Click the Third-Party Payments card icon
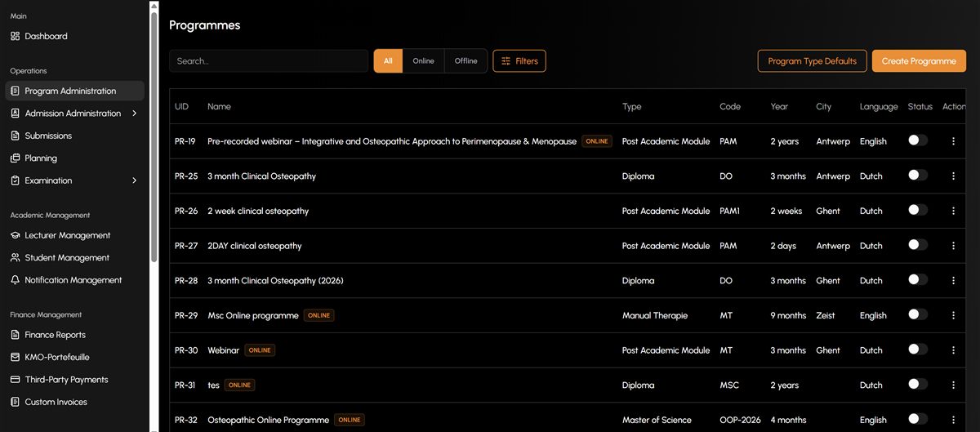The image size is (980, 432). tap(15, 380)
